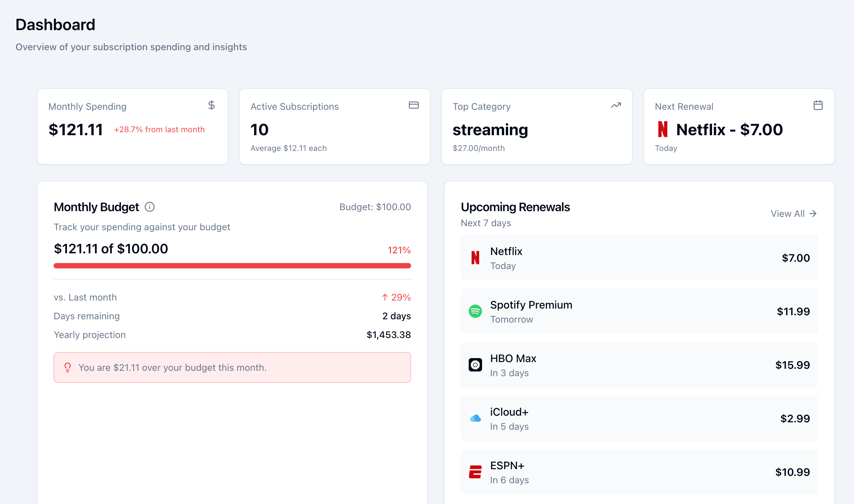Click the +28.7% spending change indicator
Screen dimensions: 854x504
pyautogui.click(x=160, y=130)
